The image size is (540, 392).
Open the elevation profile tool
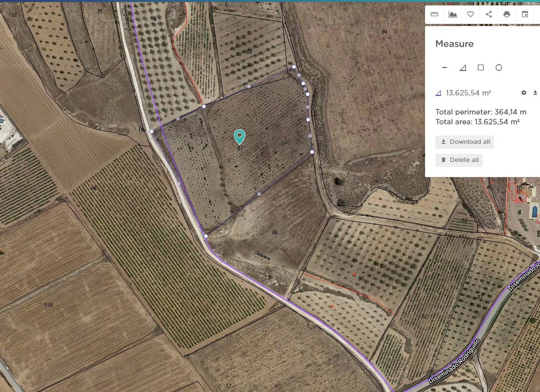pyautogui.click(x=453, y=14)
